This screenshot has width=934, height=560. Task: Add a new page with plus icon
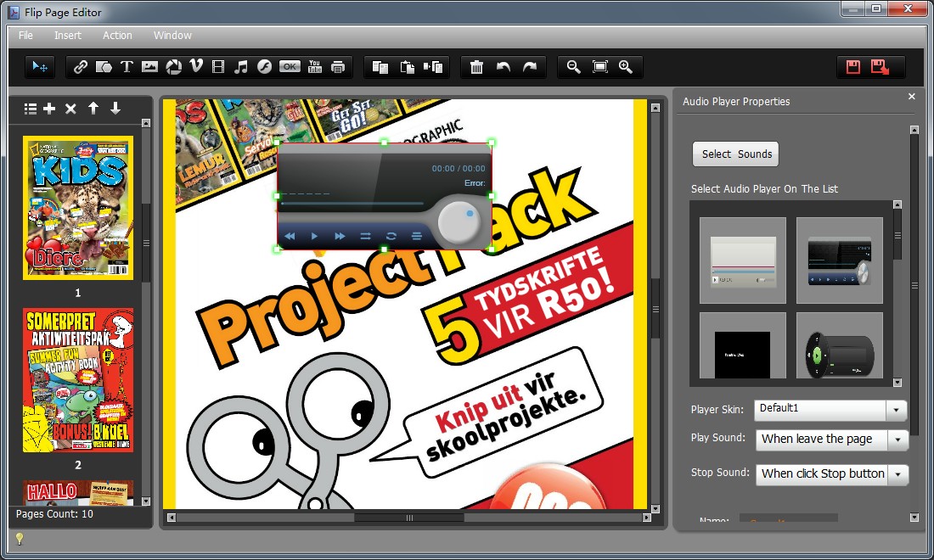click(49, 109)
